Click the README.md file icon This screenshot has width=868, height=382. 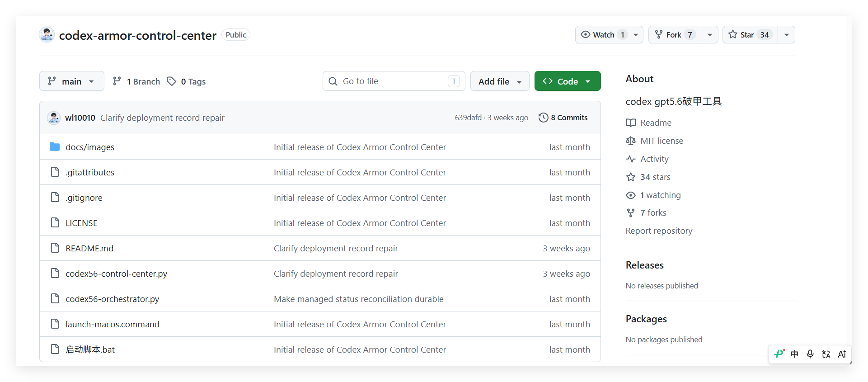pyautogui.click(x=55, y=248)
